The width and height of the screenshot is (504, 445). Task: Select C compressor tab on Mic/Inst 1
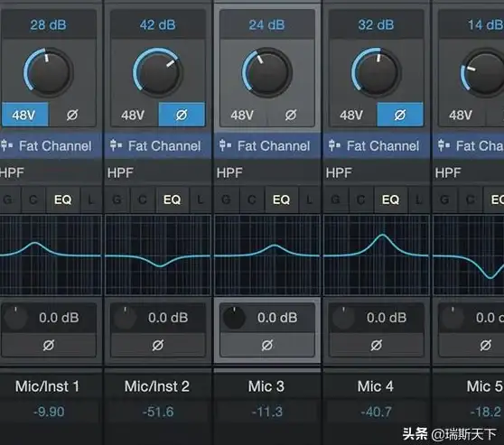(33, 199)
